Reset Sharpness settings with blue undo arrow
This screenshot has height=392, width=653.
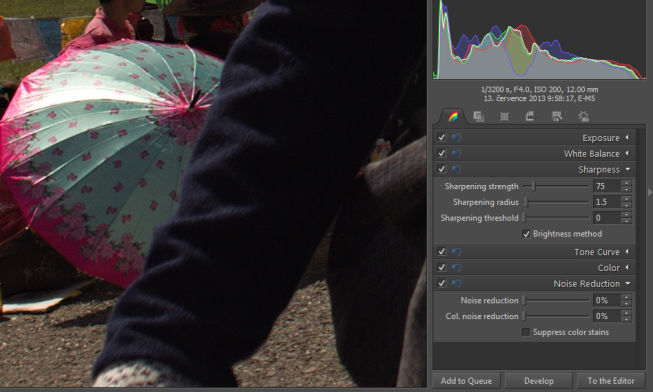(x=456, y=169)
